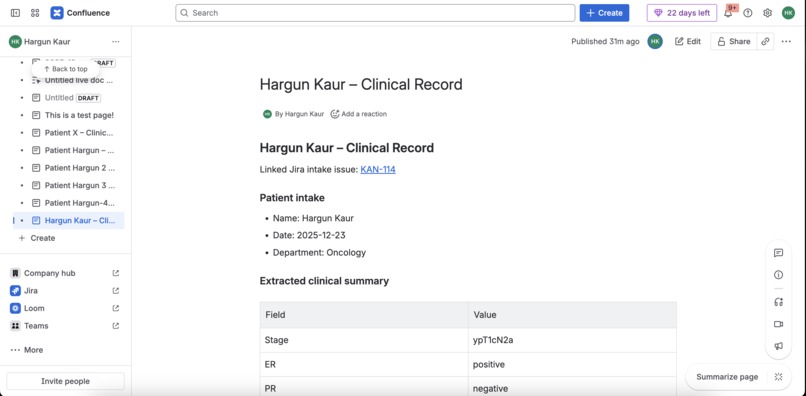This screenshot has height=396, width=806.
Task: Click the Edit button
Action: [x=688, y=42]
